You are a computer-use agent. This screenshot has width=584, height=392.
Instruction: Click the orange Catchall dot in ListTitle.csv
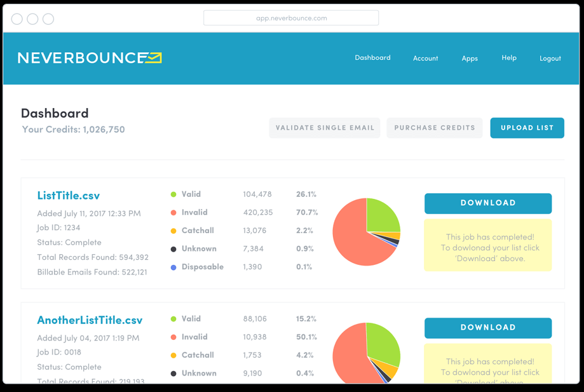tap(173, 231)
